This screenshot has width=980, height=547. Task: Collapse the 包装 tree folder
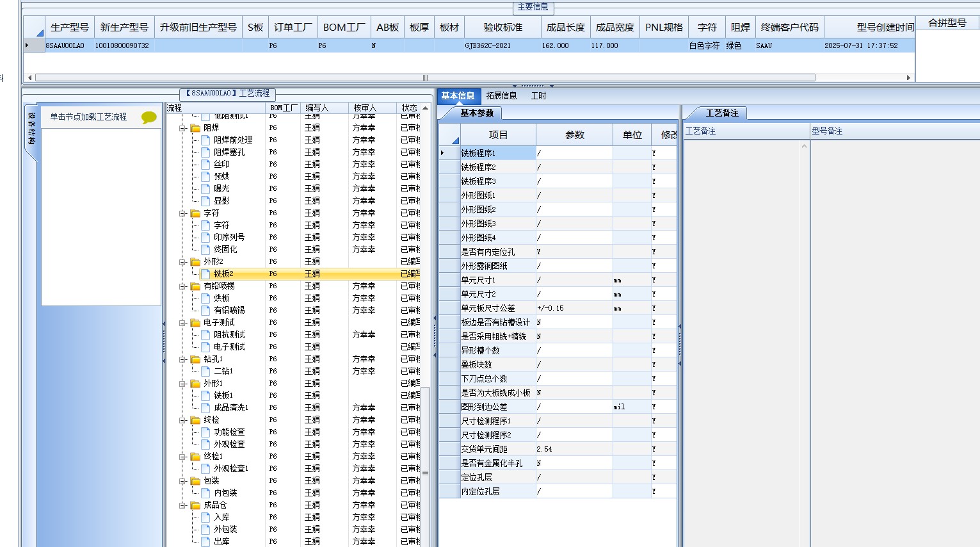pos(182,481)
